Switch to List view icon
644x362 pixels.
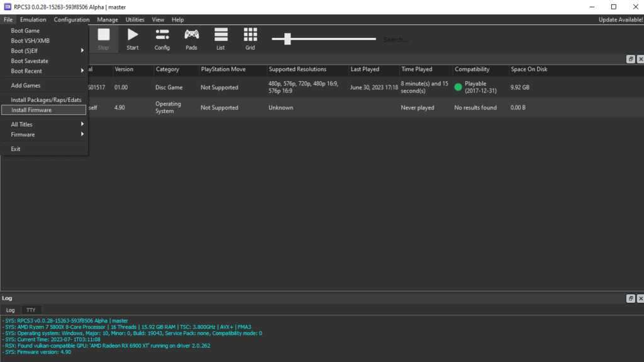click(221, 39)
